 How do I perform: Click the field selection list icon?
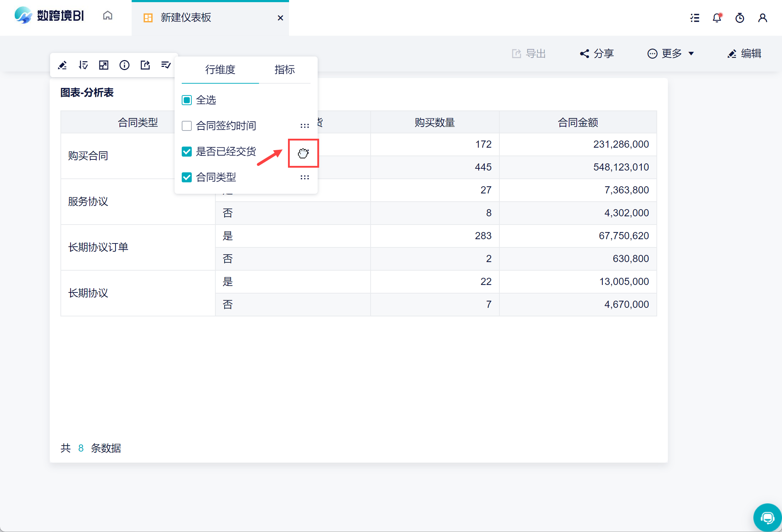pyautogui.click(x=166, y=65)
